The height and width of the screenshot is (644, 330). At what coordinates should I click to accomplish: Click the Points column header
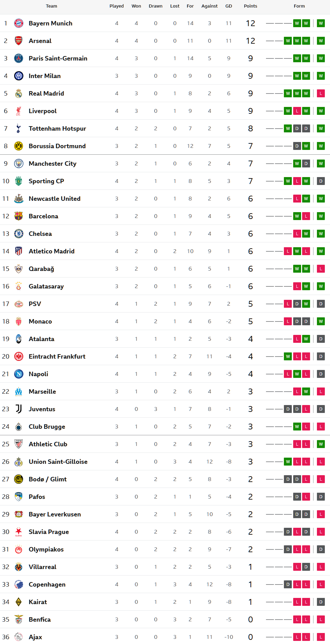click(250, 6)
